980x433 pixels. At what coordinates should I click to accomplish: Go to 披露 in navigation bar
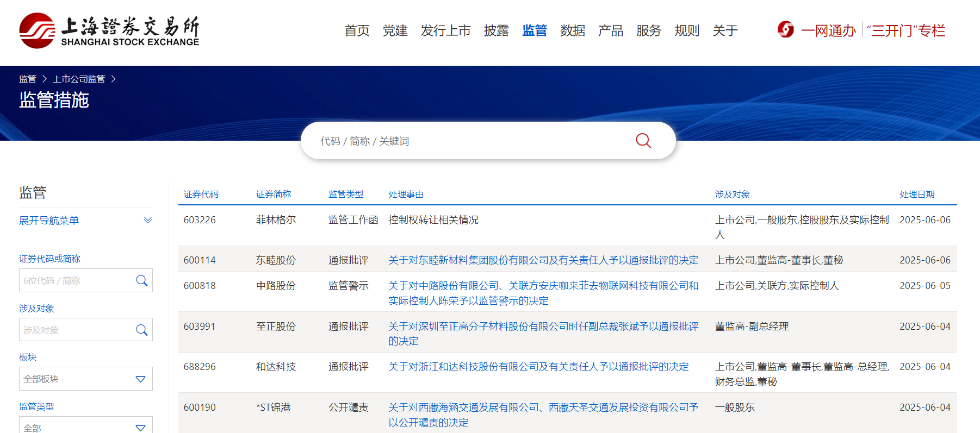tap(496, 31)
